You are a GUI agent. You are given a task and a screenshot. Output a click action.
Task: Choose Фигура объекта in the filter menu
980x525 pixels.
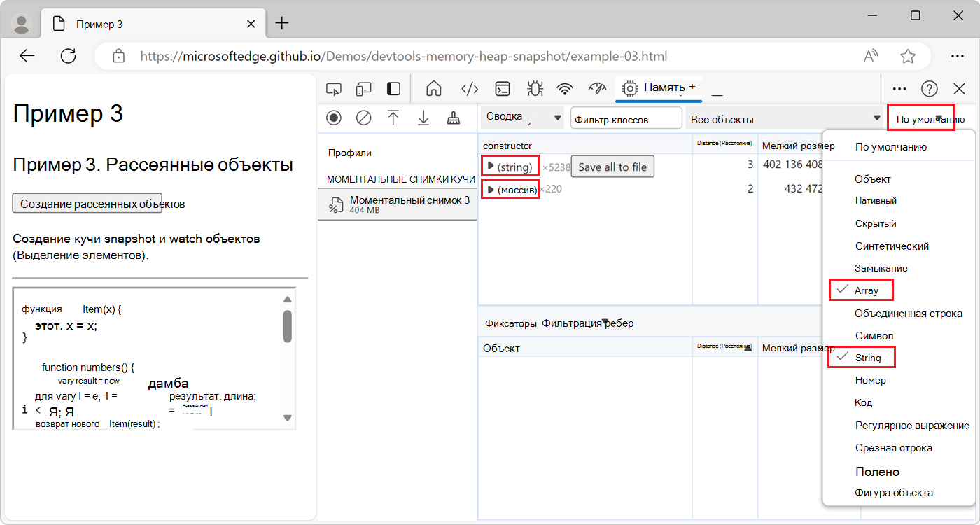click(x=893, y=493)
